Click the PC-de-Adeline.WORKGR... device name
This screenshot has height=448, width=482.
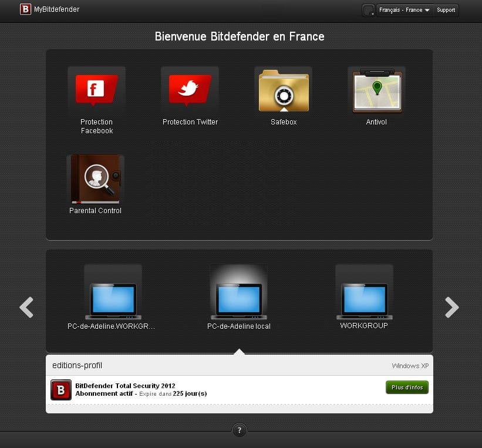pos(112,326)
